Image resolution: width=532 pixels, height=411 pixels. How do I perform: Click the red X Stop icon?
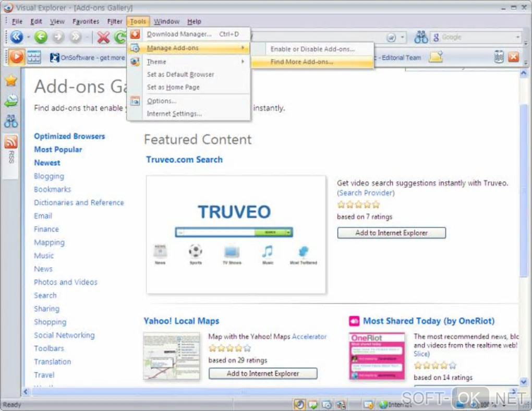tap(103, 37)
